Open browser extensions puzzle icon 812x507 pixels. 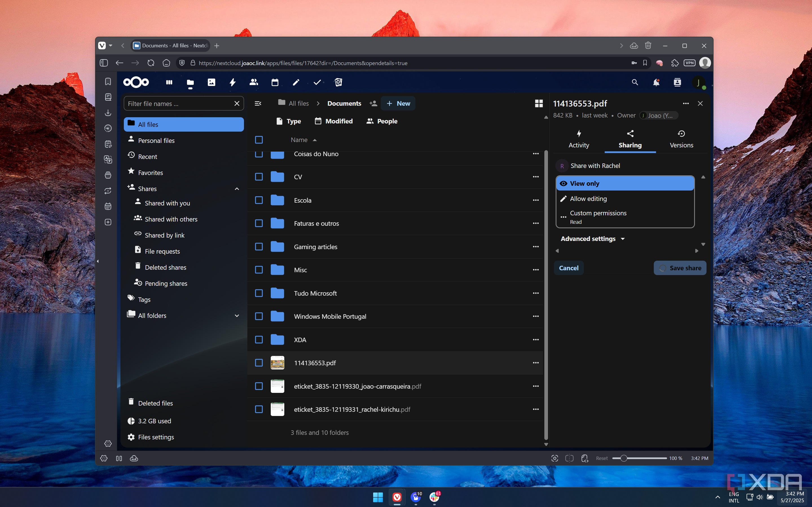click(x=675, y=63)
